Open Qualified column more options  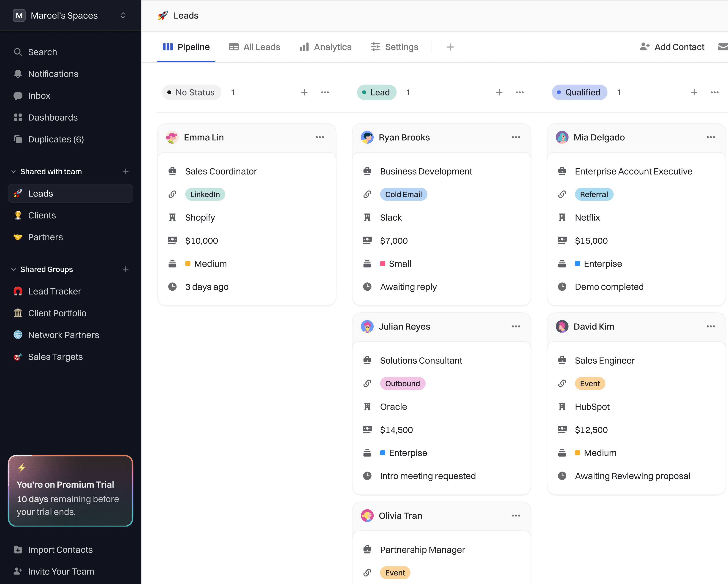click(714, 92)
